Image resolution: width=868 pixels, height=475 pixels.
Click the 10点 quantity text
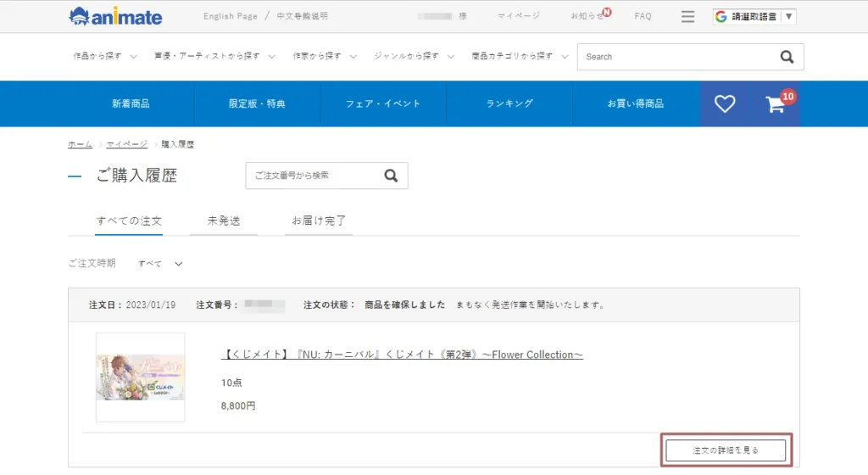pyautogui.click(x=231, y=383)
